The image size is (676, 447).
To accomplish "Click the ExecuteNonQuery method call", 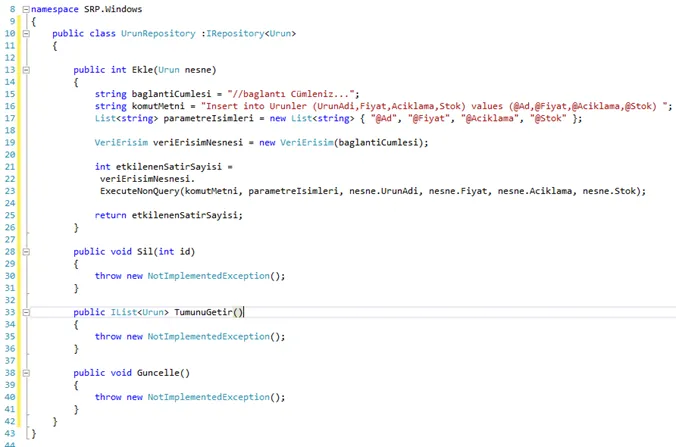I will 140,191.
